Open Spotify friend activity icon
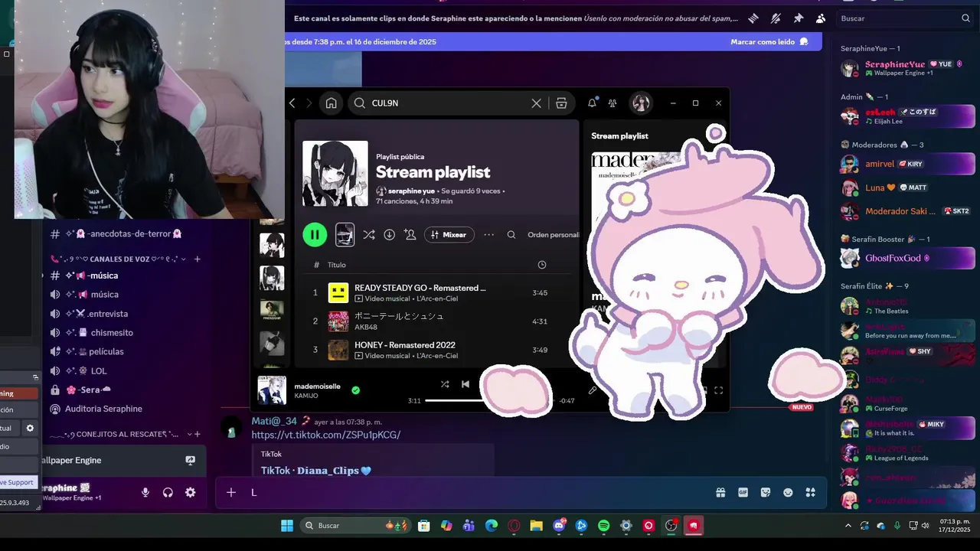This screenshot has height=551, width=980. [x=612, y=103]
